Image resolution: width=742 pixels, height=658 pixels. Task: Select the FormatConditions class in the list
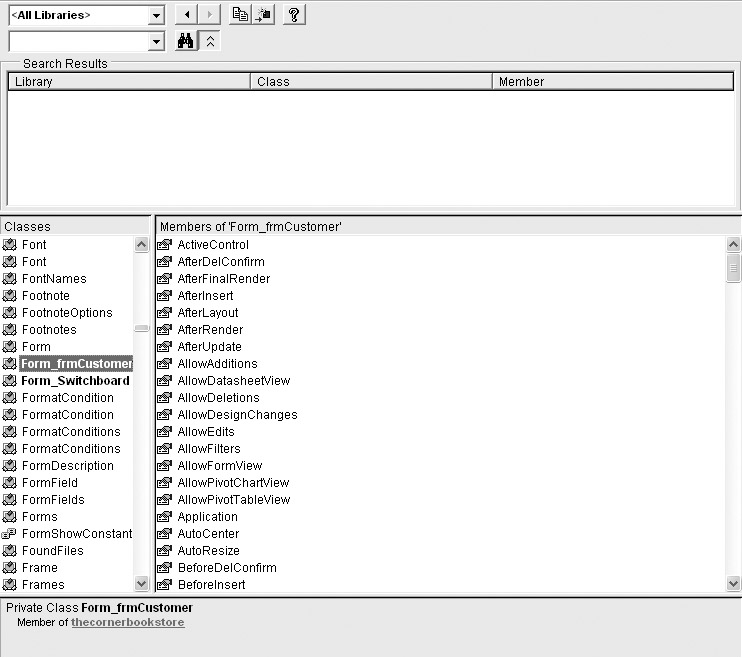click(71, 432)
